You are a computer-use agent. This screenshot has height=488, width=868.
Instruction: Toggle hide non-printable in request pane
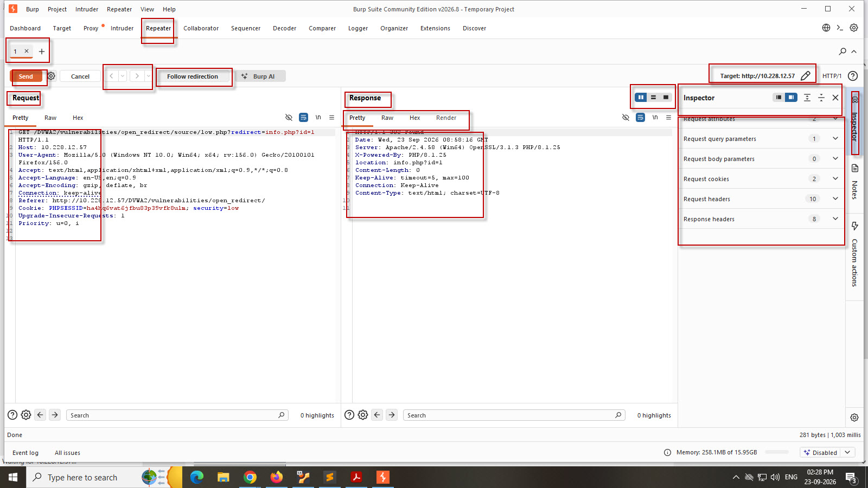pyautogui.click(x=289, y=117)
